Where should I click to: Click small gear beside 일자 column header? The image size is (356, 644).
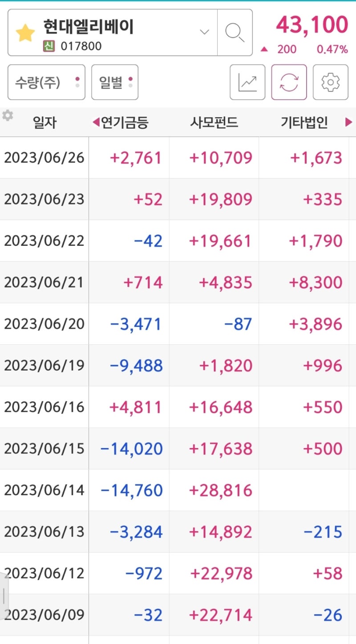point(8,116)
